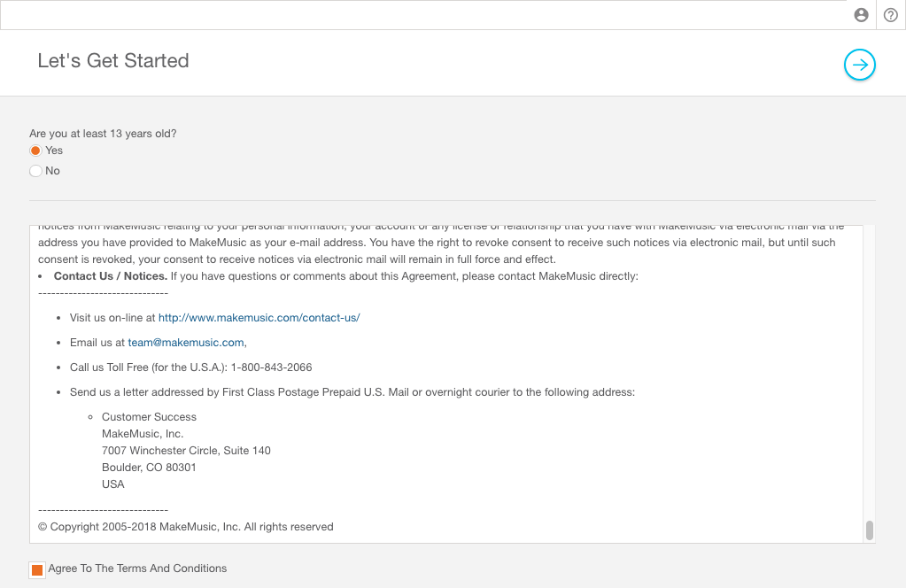
Task: Click the next arrow circle button
Action: point(860,65)
